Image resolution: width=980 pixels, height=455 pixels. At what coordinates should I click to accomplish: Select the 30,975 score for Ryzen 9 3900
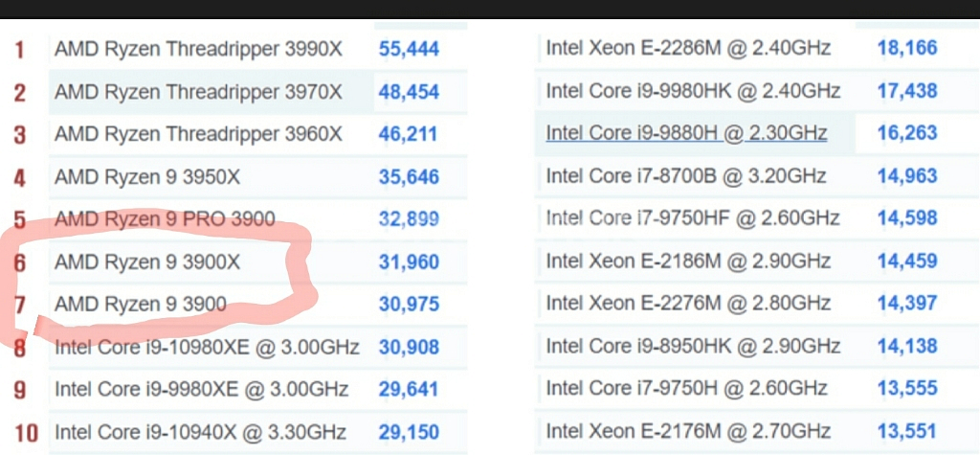coord(409,305)
